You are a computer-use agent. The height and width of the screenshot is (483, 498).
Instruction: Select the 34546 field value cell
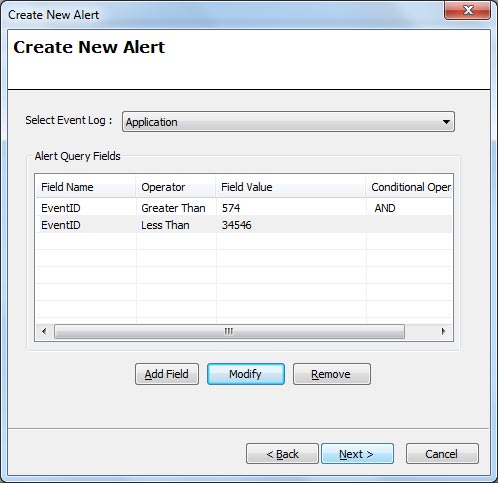tap(237, 225)
